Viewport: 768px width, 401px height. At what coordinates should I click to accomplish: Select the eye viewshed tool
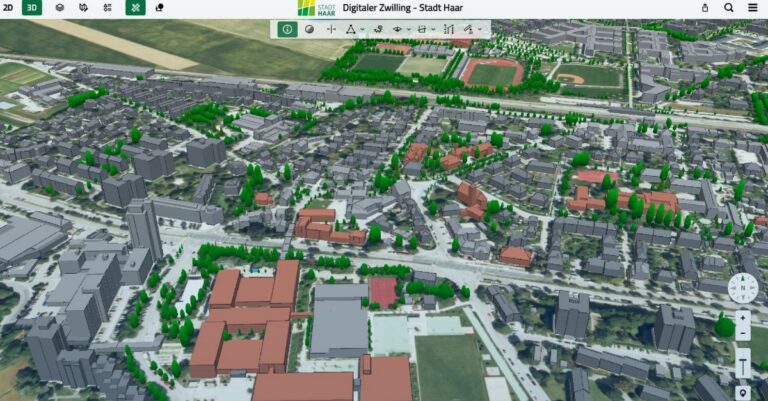397,29
